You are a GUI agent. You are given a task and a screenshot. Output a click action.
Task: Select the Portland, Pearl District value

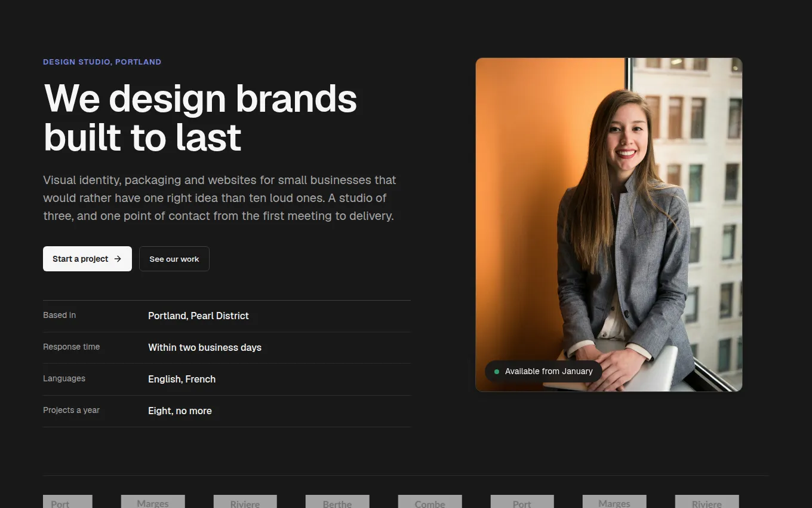click(198, 316)
